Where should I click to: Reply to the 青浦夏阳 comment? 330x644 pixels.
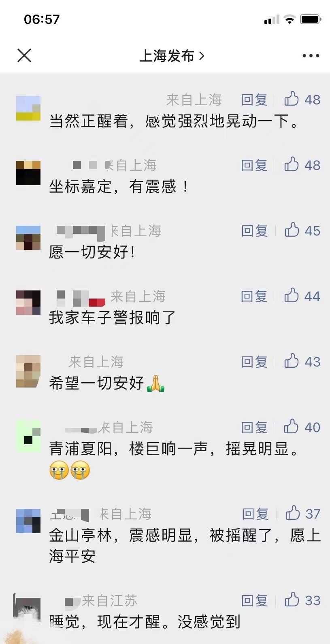tap(254, 427)
